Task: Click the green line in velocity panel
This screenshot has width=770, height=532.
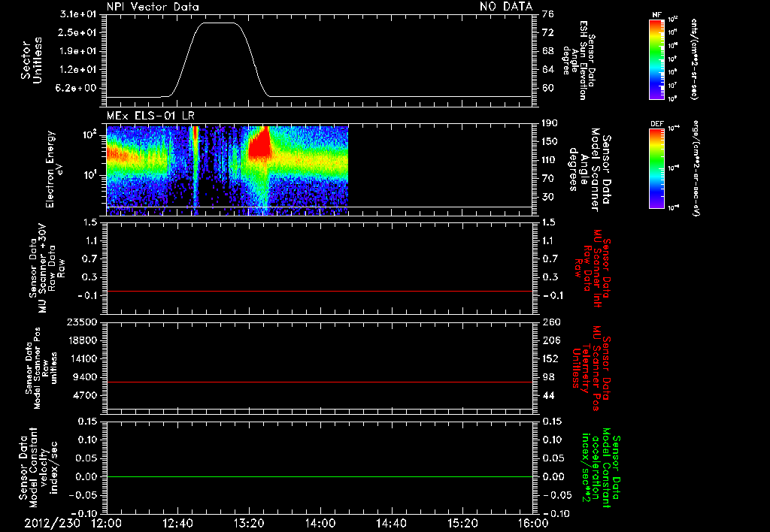Action: 319,476
